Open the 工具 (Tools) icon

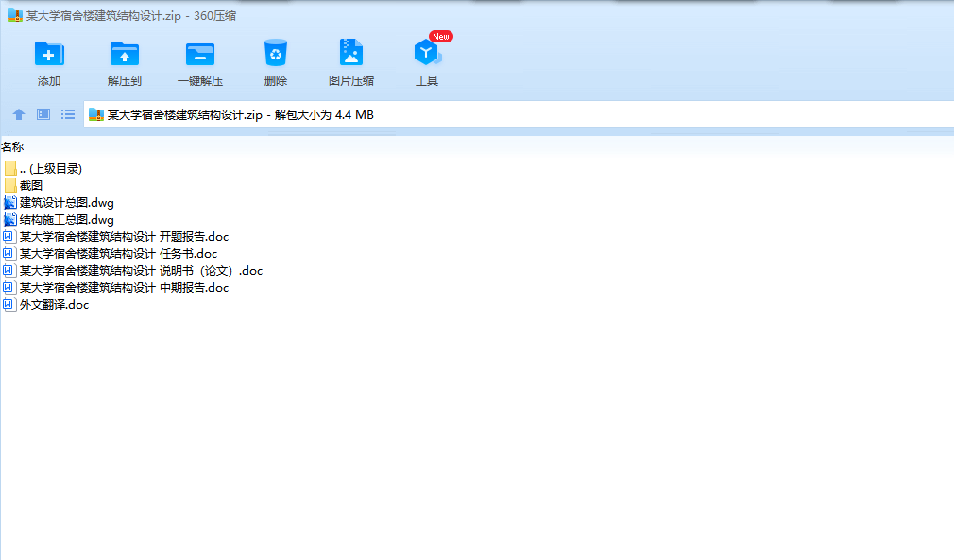(x=427, y=53)
